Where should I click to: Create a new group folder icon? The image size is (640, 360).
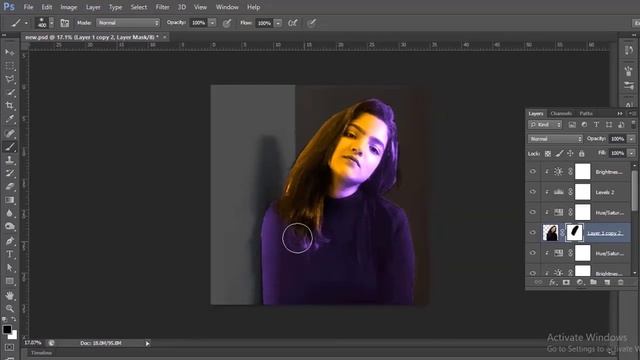(593, 282)
